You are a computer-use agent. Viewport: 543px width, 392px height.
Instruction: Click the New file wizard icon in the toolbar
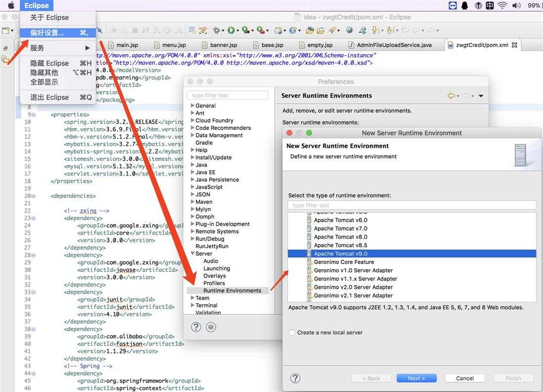[x=6, y=31]
